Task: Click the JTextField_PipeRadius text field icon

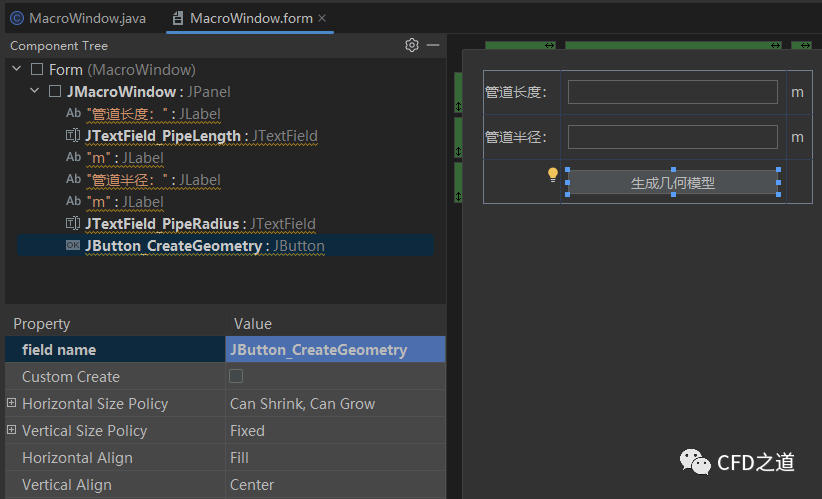Action: click(72, 224)
